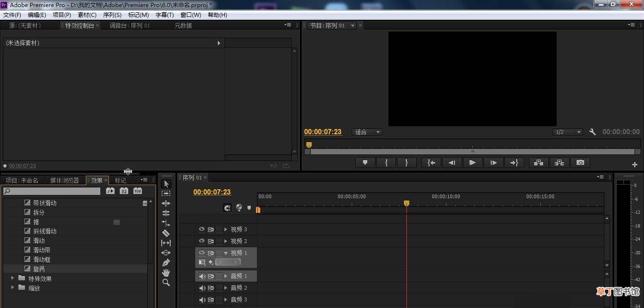Select the Hand tool
644x308 pixels.
tap(166, 273)
